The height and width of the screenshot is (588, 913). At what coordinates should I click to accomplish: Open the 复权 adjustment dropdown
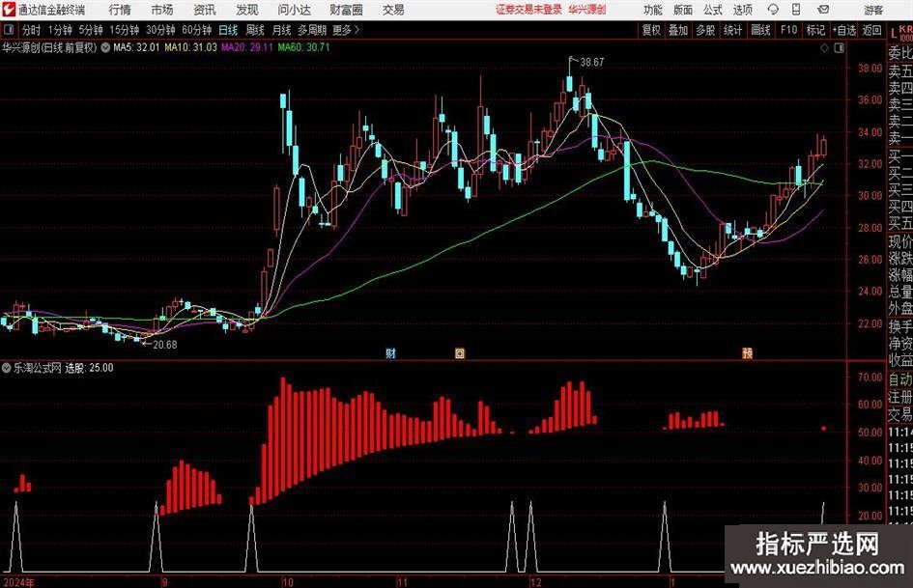pos(651,30)
